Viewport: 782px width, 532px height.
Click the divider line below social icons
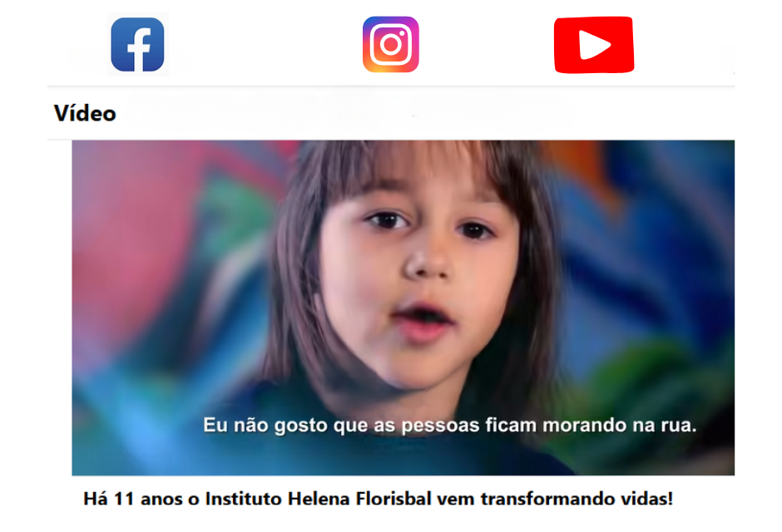pyautogui.click(x=390, y=86)
